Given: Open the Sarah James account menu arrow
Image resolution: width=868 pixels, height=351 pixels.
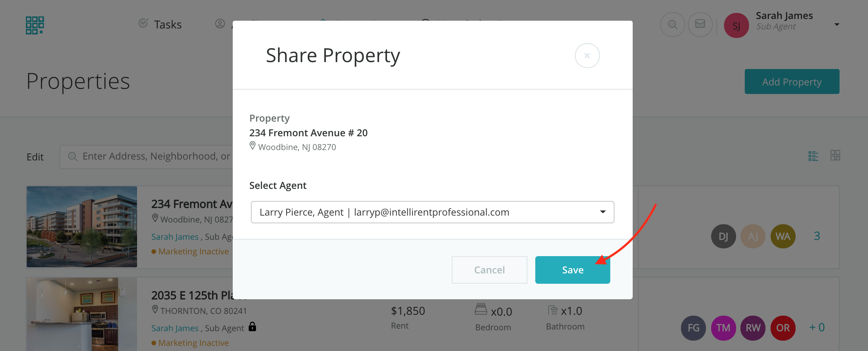Looking at the screenshot, I should pos(837,25).
